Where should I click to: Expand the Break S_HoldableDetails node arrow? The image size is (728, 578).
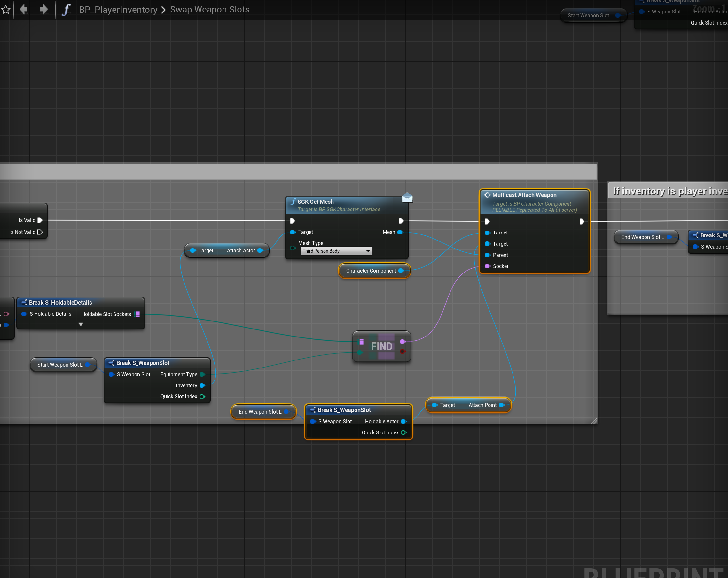[x=81, y=324]
